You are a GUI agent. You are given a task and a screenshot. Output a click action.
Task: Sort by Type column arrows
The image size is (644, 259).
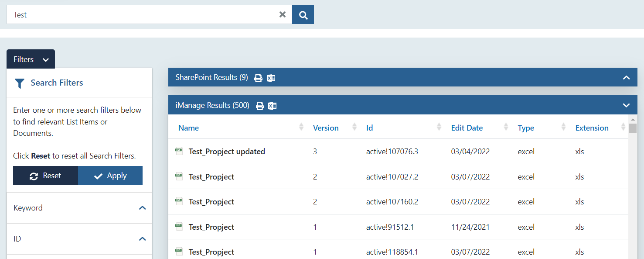pos(563,127)
